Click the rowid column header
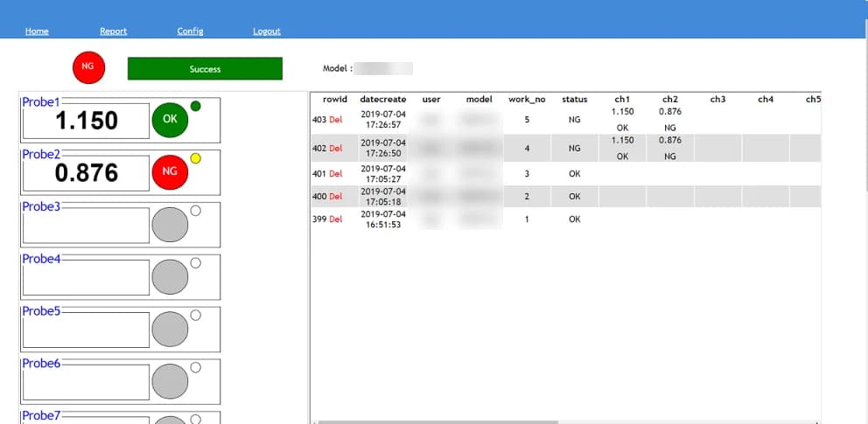The height and width of the screenshot is (424, 868). [335, 100]
